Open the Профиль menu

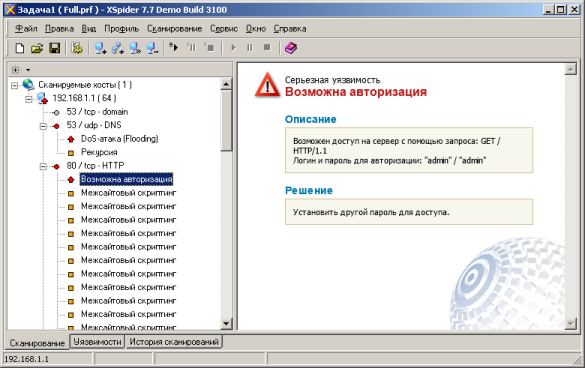(x=122, y=29)
